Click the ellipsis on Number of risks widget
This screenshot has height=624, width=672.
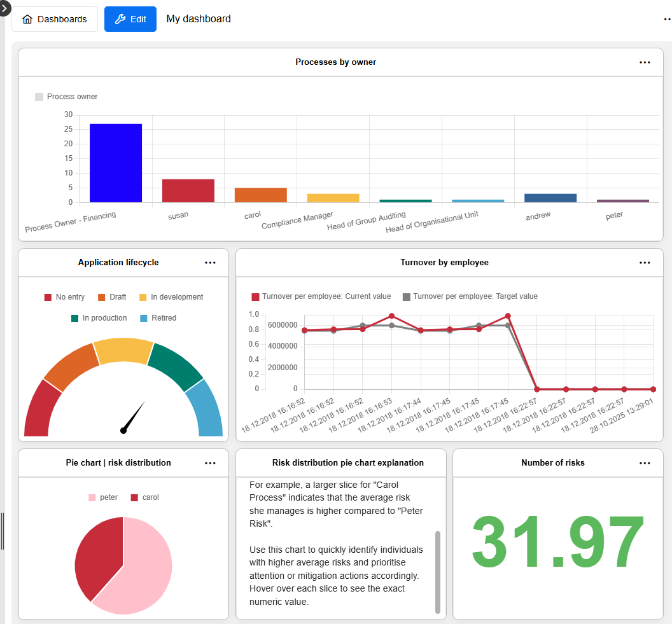[x=645, y=462]
